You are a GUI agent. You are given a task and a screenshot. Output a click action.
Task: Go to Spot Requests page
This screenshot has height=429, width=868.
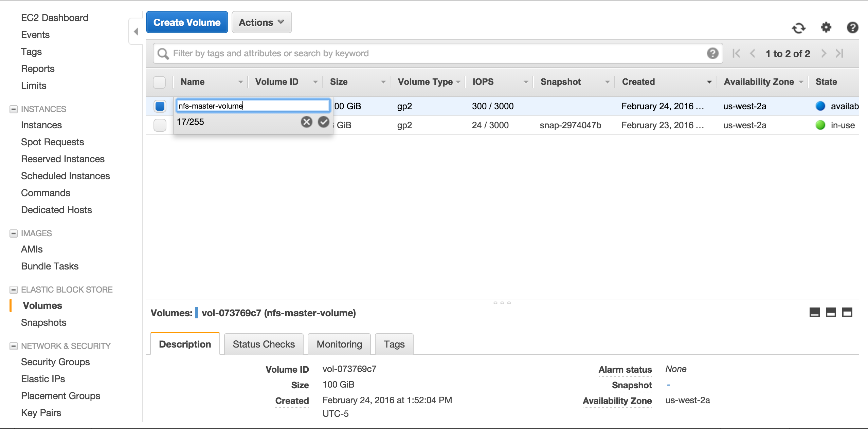(53, 142)
